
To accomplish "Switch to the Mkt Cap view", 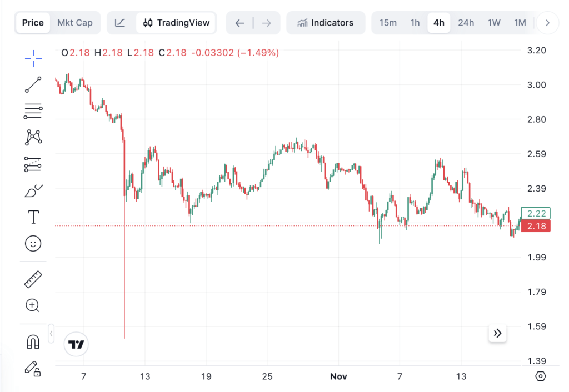I will tap(75, 23).
